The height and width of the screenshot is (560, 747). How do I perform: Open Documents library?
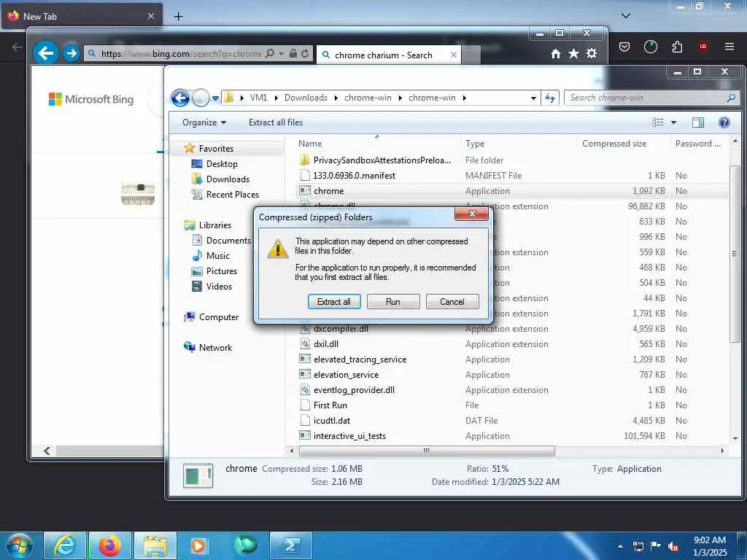[222, 241]
